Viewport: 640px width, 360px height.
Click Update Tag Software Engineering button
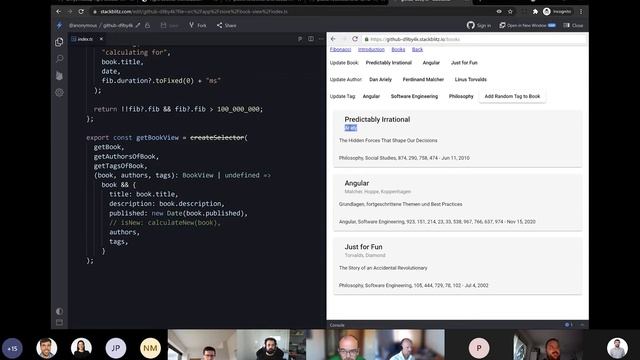(x=414, y=96)
